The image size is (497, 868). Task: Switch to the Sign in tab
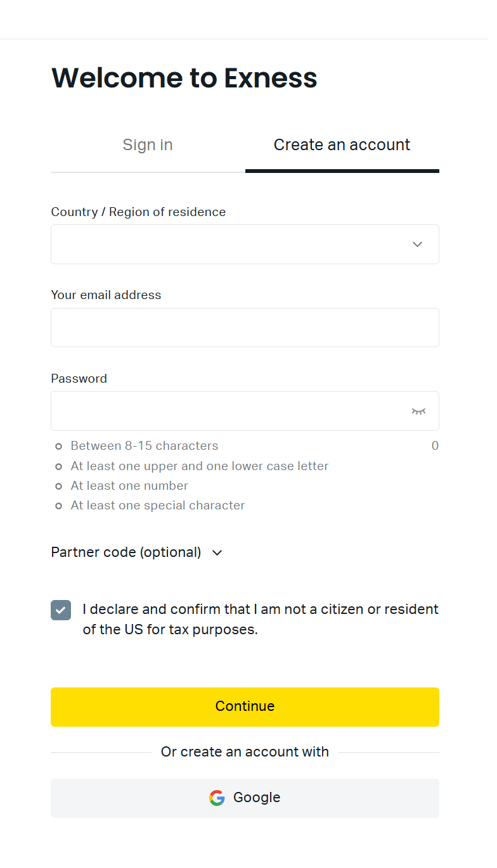coord(148,145)
